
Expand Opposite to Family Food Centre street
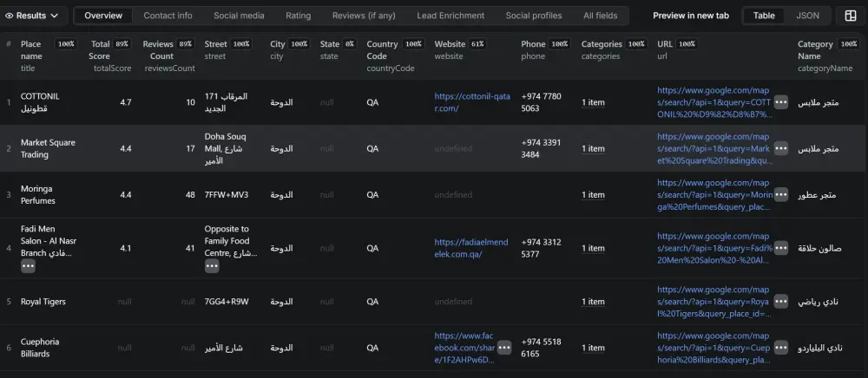pos(212,266)
